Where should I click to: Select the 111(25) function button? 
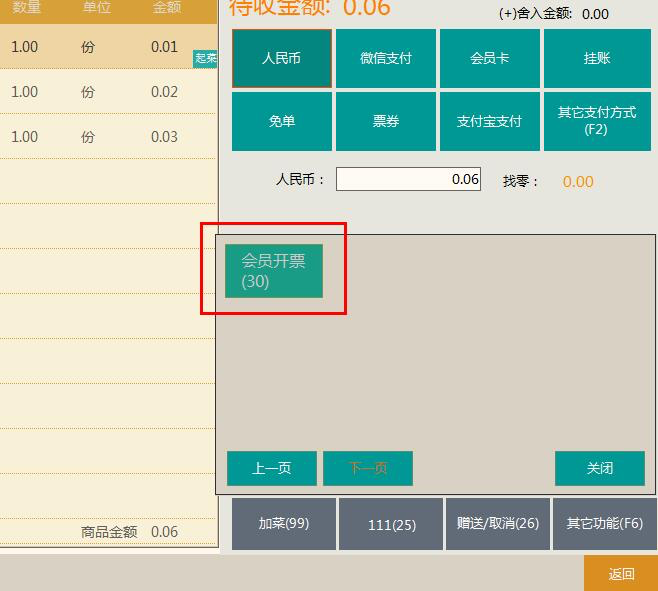pos(390,524)
